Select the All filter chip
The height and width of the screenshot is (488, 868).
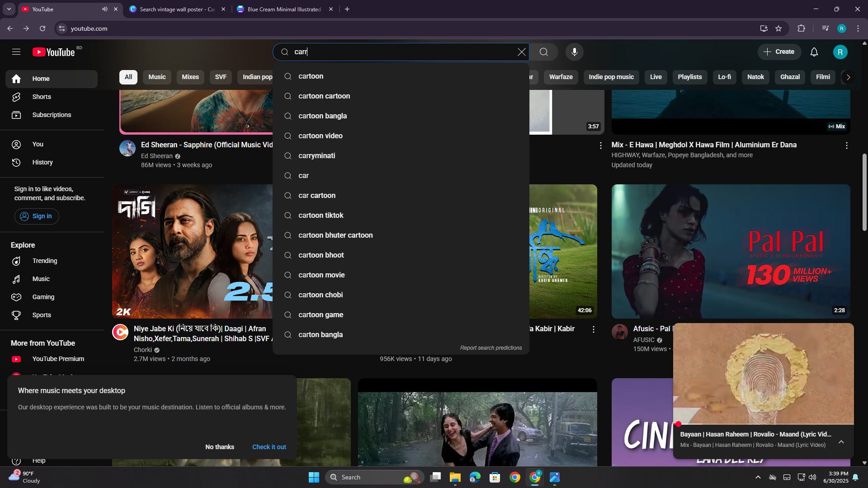pyautogui.click(x=128, y=77)
